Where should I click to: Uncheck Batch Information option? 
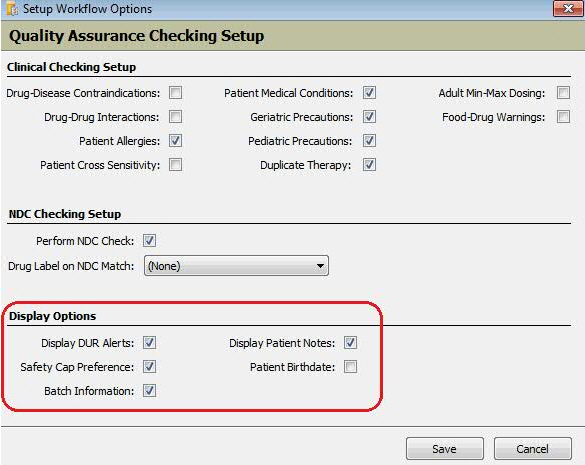[149, 391]
